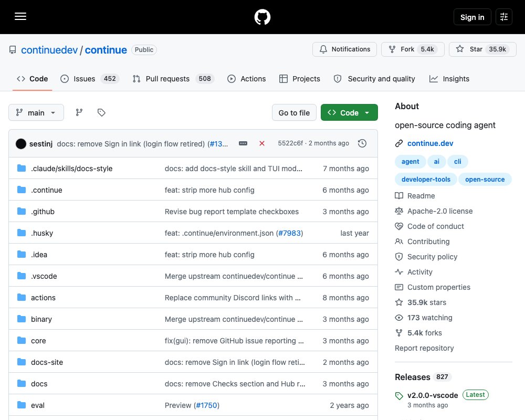The image size is (525, 420).
Task: Click the repository icon beside continuedev
Action: [x=13, y=50]
